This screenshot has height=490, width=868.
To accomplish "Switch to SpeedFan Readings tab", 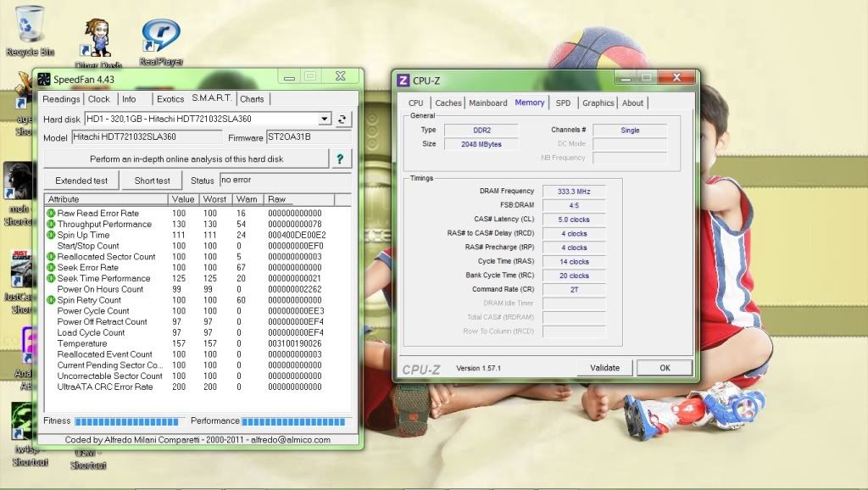I will tap(61, 99).
